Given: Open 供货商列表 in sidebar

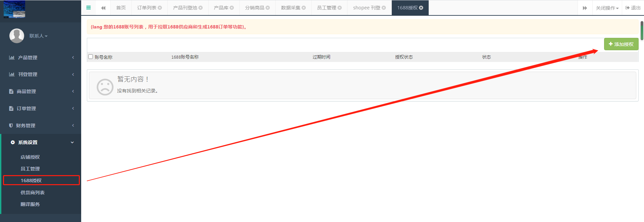Looking at the screenshot, I should (x=33, y=193).
